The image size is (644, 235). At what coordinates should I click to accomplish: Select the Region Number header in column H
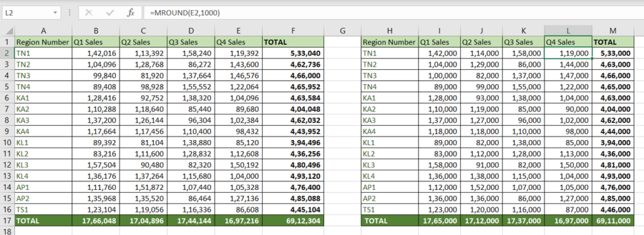click(389, 42)
